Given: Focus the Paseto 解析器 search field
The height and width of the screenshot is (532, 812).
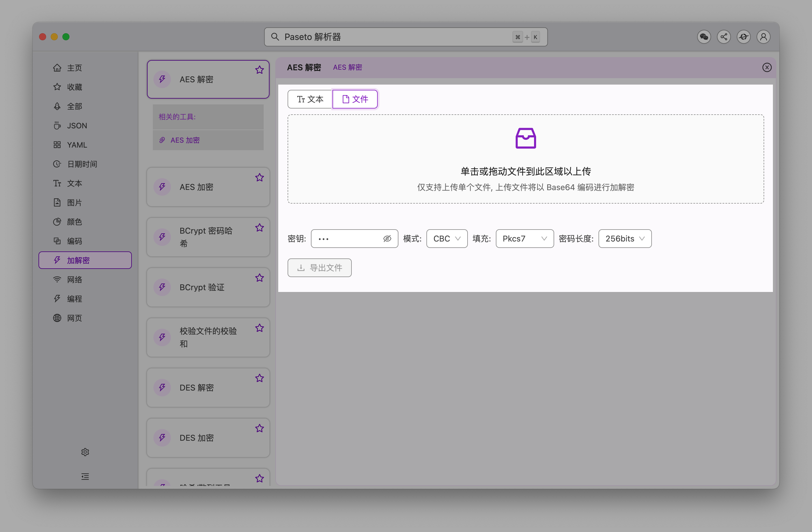Looking at the screenshot, I should click(406, 37).
